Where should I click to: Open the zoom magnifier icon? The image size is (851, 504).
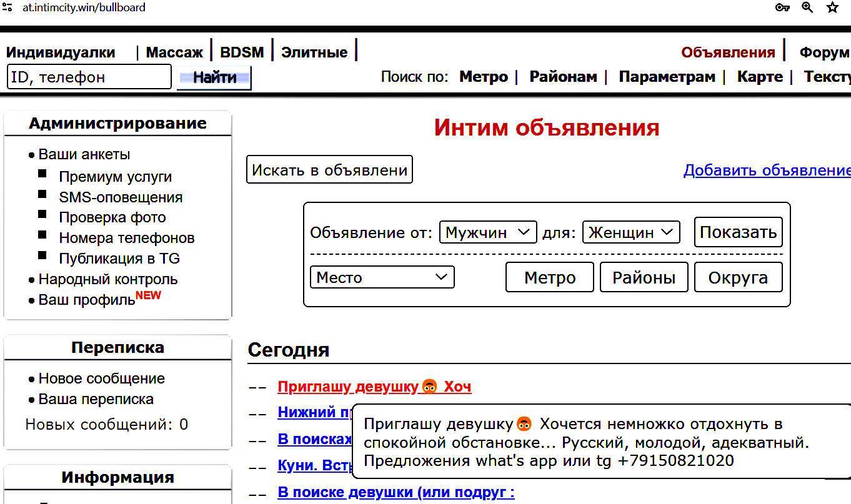point(807,7)
